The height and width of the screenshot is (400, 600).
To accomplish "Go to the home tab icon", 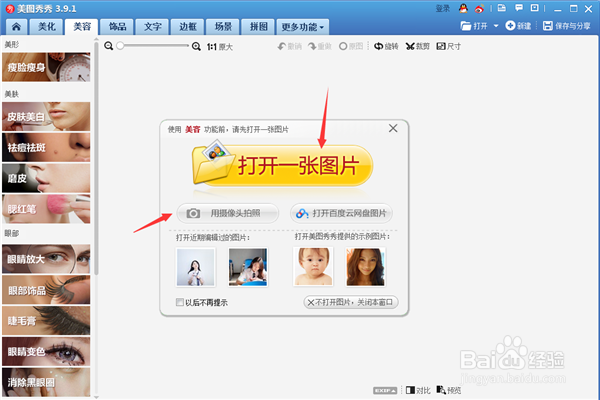I will coord(16,27).
